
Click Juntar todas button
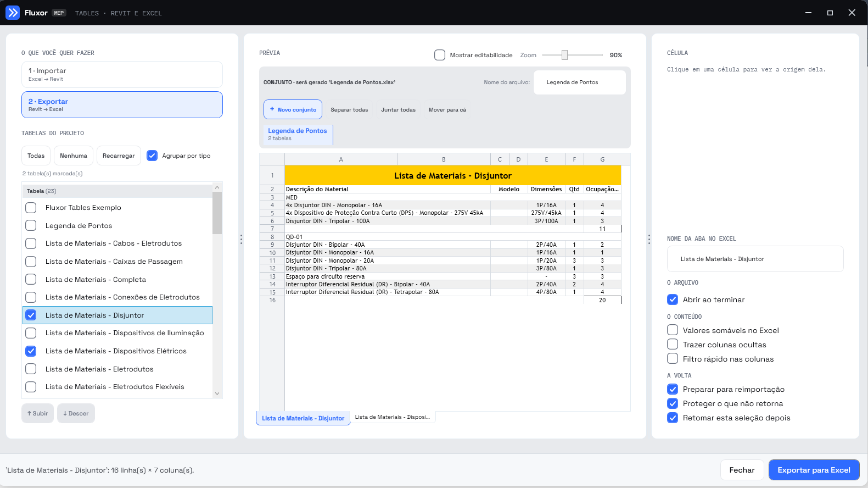click(399, 109)
